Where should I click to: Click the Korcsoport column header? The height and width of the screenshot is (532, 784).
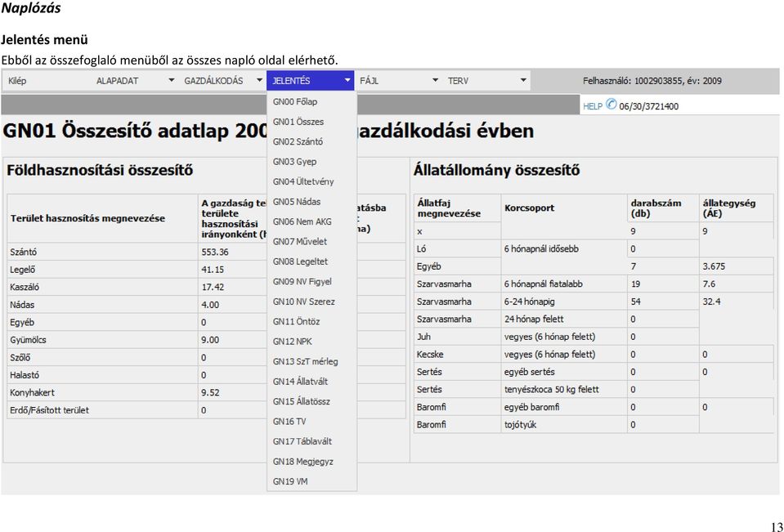(x=530, y=208)
